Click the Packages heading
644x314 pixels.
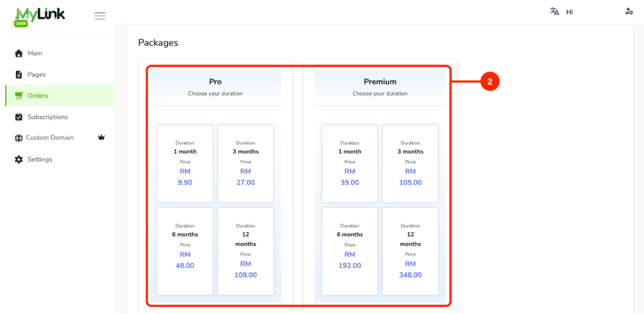158,43
